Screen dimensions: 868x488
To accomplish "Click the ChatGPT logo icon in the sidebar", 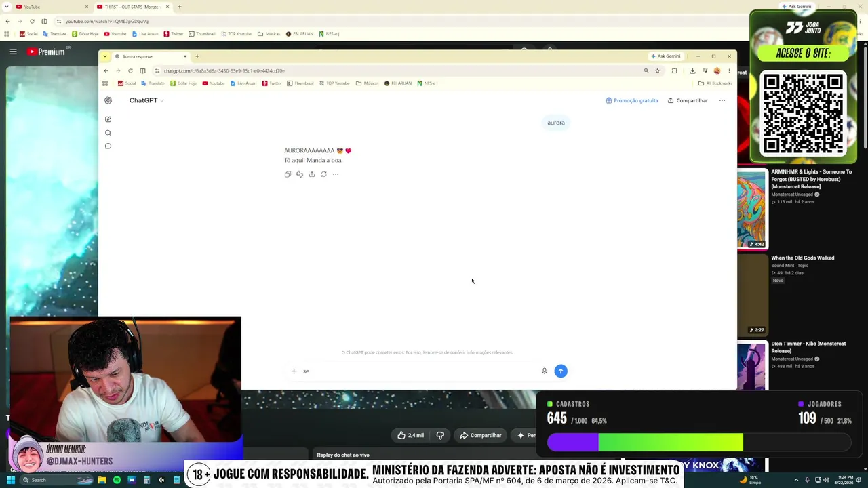I will tap(108, 100).
